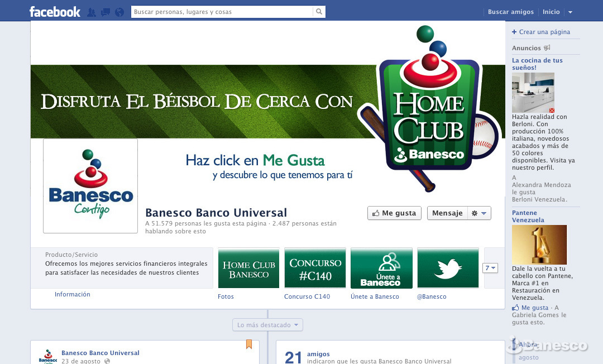
Task: Open notifications globe icon
Action: point(119,12)
